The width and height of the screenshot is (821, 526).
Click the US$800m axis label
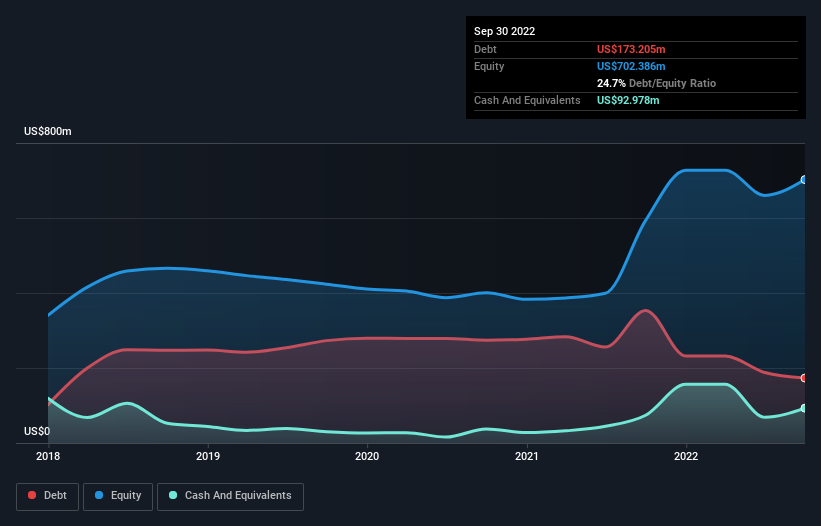pos(48,131)
